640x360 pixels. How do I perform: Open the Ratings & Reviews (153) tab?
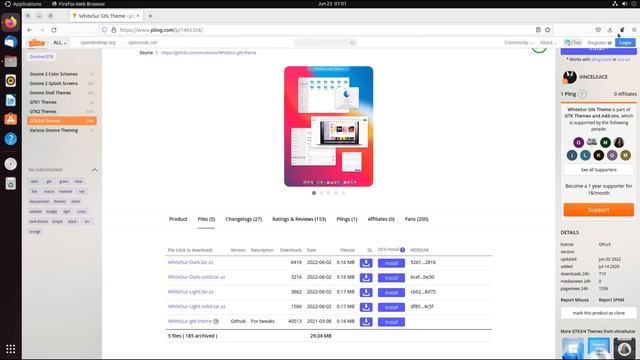pyautogui.click(x=299, y=219)
